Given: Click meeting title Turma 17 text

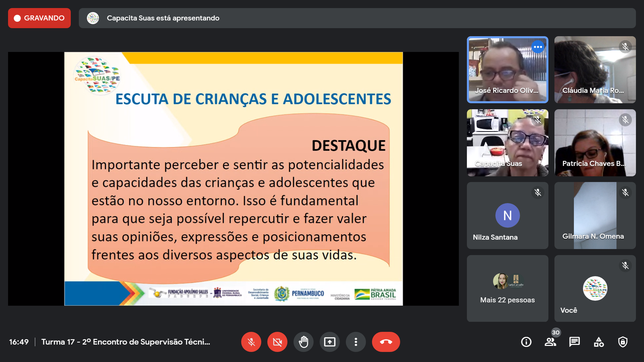Looking at the screenshot, I should 125,342.
